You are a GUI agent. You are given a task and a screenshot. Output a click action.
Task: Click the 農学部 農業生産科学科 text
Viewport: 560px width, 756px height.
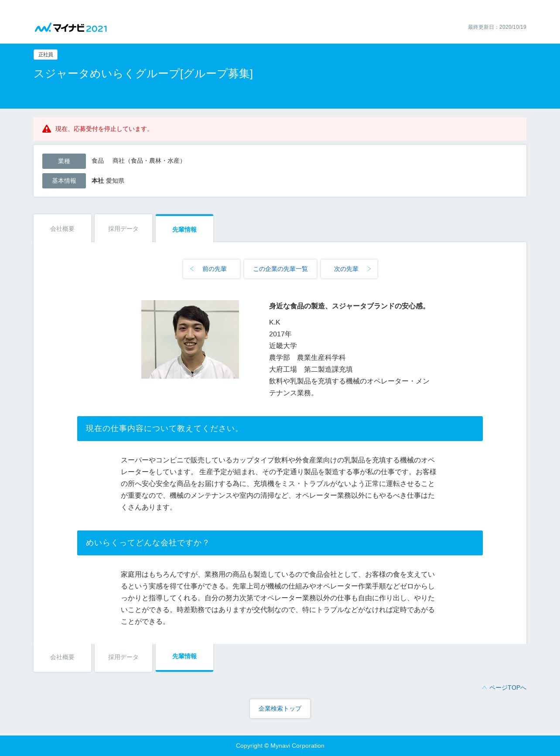(x=307, y=357)
